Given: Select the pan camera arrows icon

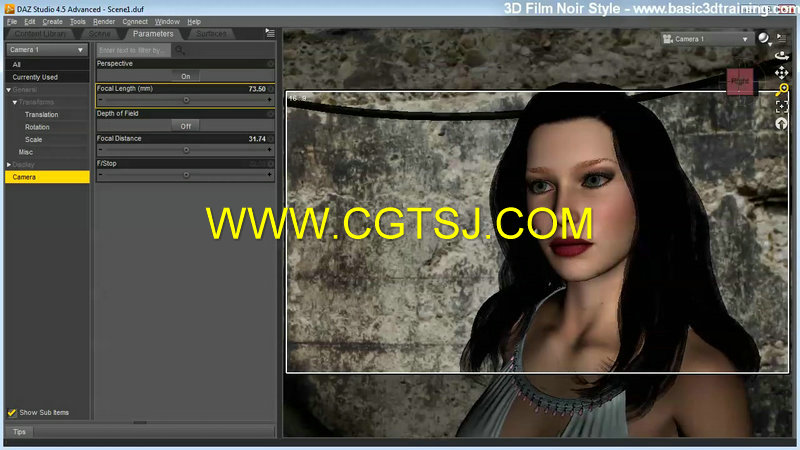Looking at the screenshot, I should [x=781, y=72].
